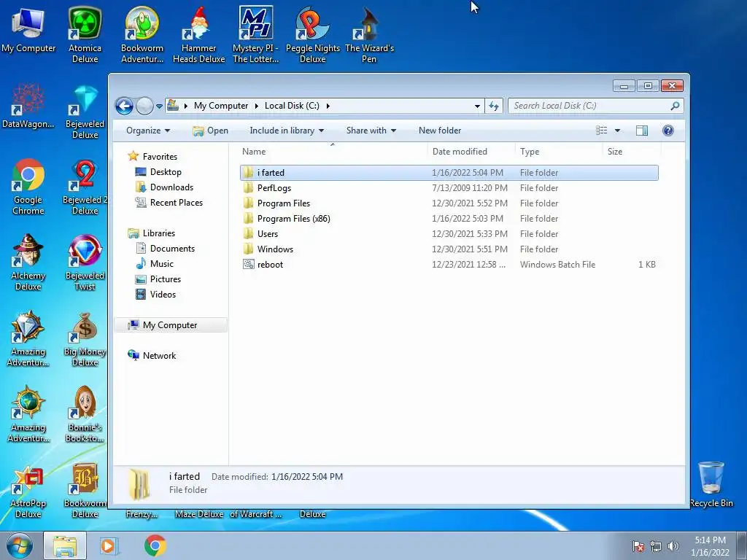Select Bookworm Adventures desktop shortcut

click(142, 35)
